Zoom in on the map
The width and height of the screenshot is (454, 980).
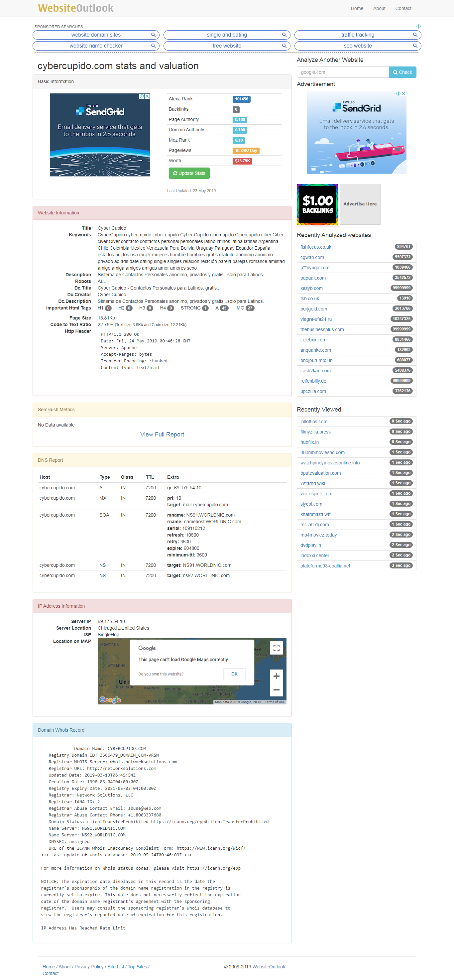point(277,676)
